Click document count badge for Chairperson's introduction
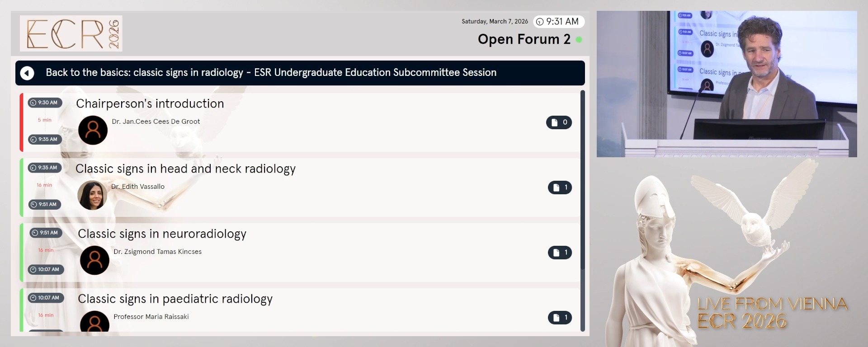The width and height of the screenshot is (868, 347). point(559,122)
